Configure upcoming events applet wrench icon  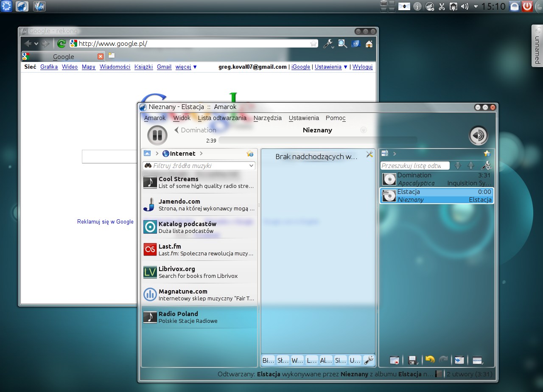tap(369, 154)
